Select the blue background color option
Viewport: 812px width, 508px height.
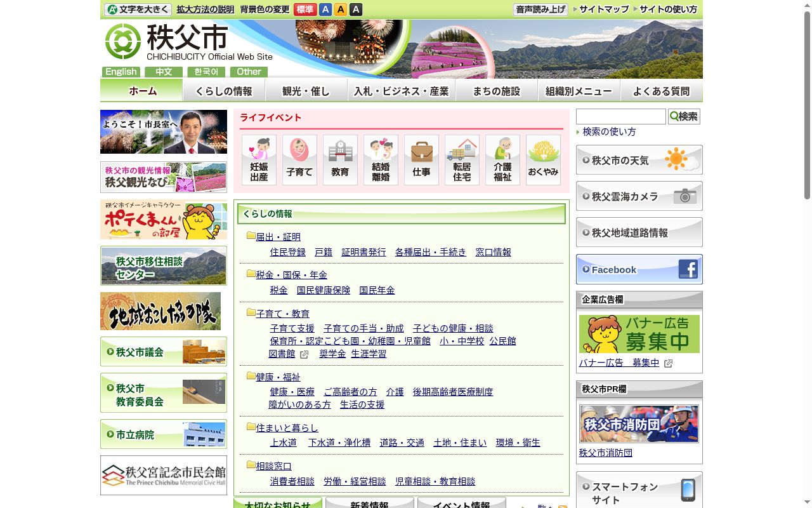(325, 10)
